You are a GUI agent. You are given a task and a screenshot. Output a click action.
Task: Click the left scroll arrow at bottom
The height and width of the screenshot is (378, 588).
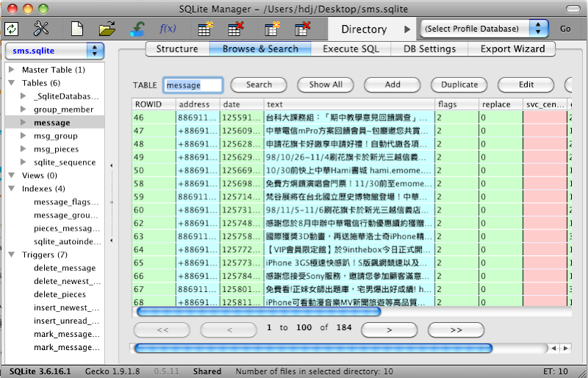coord(553,349)
